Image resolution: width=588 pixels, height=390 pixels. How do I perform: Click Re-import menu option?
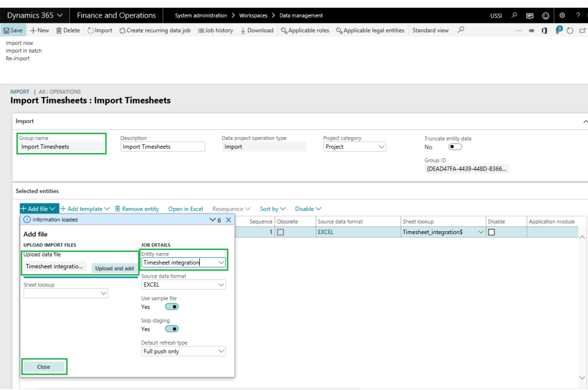(x=18, y=58)
